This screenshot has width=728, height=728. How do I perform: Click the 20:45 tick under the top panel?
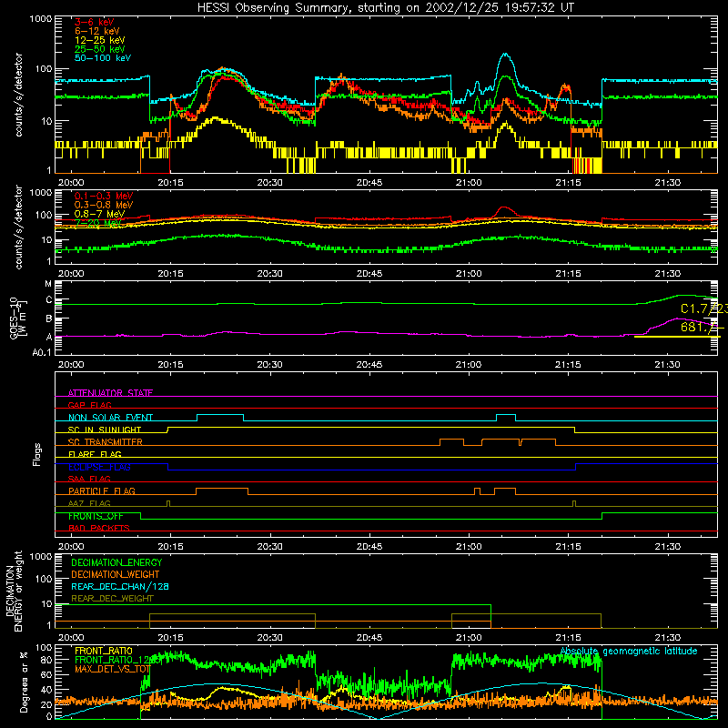369,183
